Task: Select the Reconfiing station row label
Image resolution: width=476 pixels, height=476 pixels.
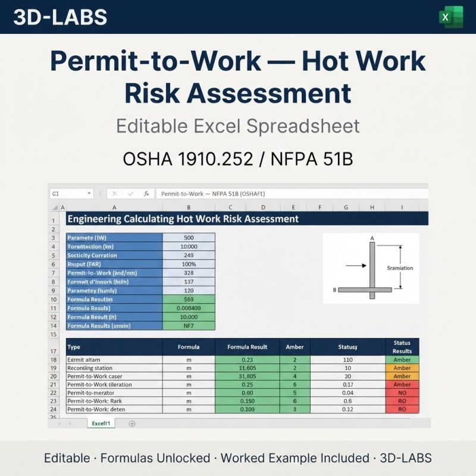Action: click(114, 368)
